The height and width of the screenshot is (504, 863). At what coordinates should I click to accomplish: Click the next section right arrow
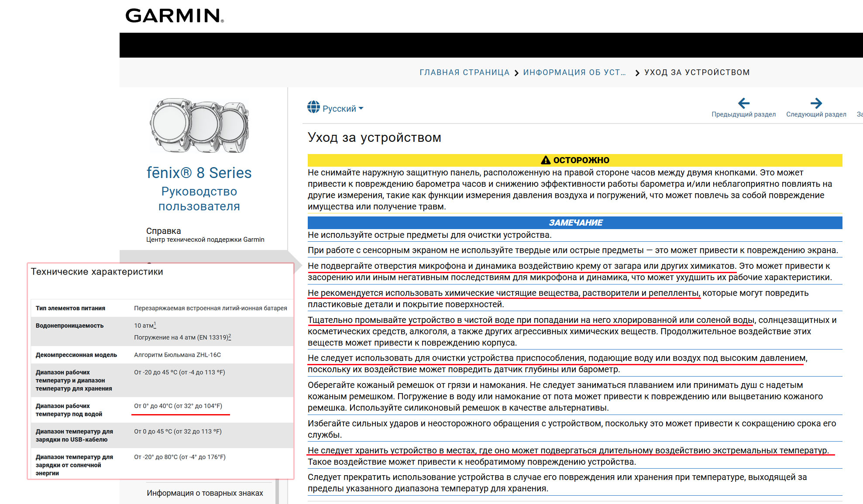816,103
